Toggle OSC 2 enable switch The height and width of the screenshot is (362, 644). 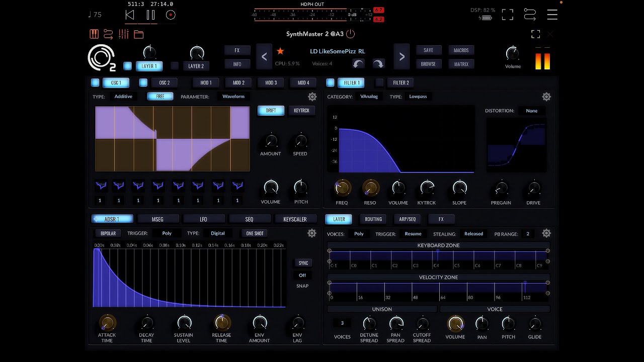143,82
